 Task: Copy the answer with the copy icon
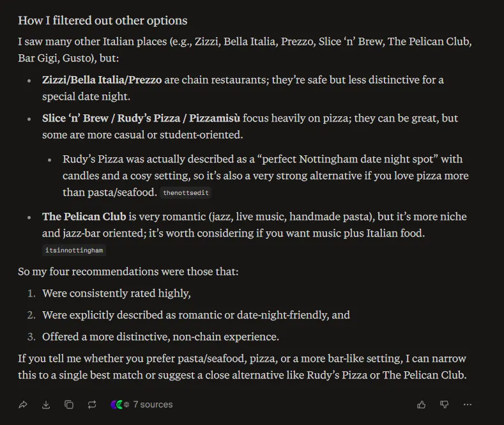click(x=69, y=405)
